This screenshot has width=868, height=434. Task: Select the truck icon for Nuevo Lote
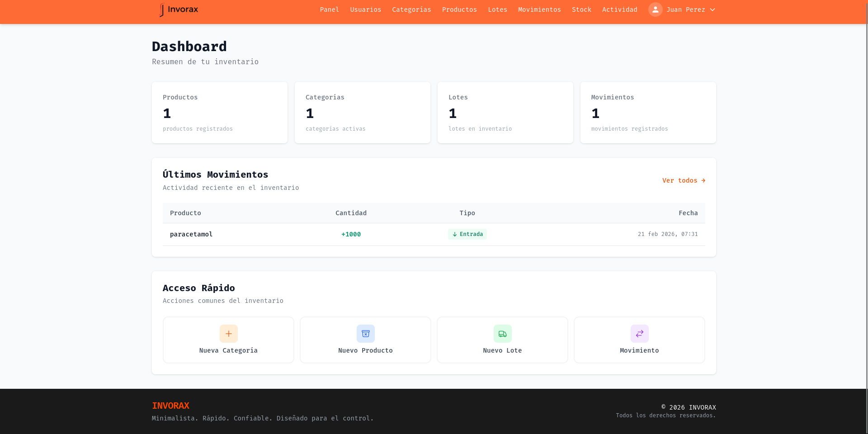pyautogui.click(x=502, y=334)
